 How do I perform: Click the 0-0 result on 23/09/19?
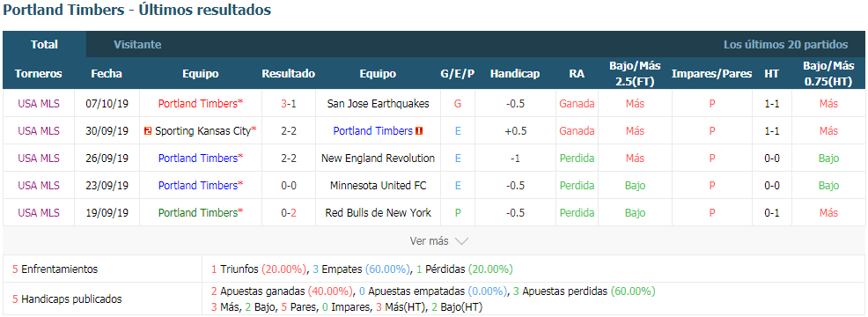[x=289, y=185]
